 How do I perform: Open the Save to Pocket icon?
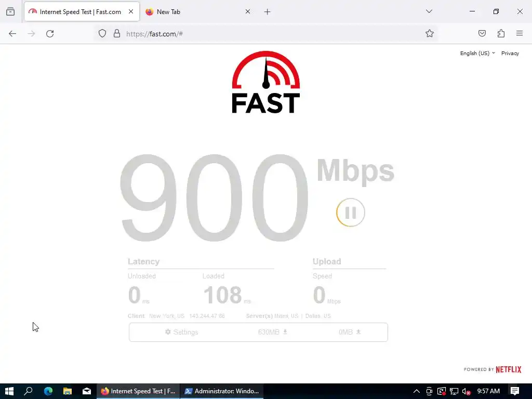point(482,33)
